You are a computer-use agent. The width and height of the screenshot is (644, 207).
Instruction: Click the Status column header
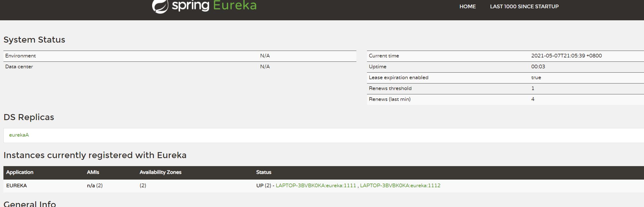point(264,172)
